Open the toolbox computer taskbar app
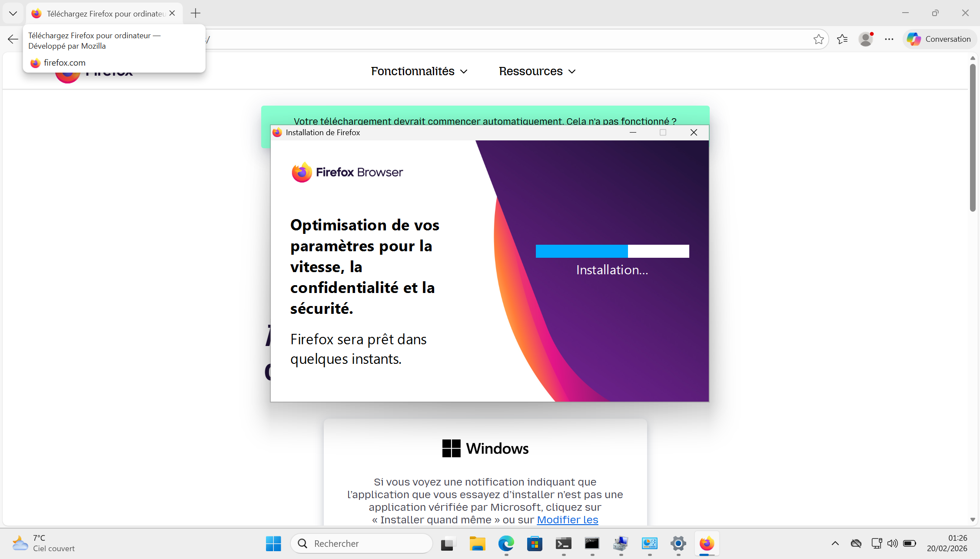The image size is (980, 559). coord(621,543)
